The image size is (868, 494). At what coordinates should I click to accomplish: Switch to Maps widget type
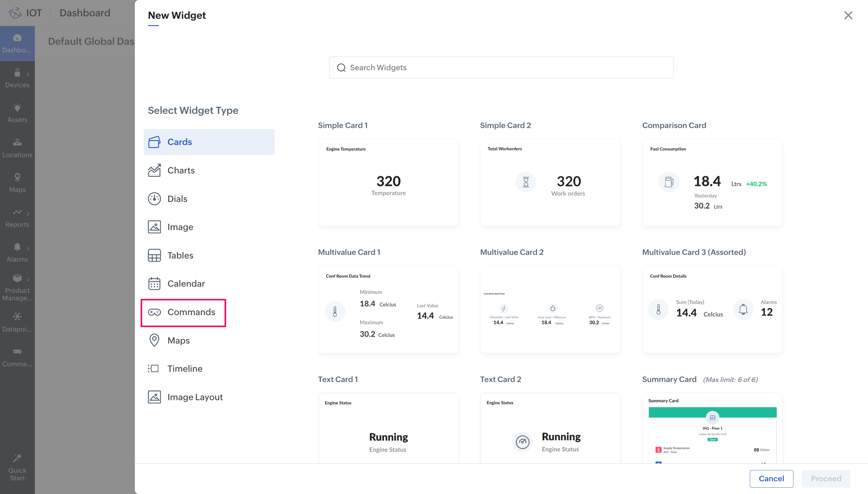(178, 340)
